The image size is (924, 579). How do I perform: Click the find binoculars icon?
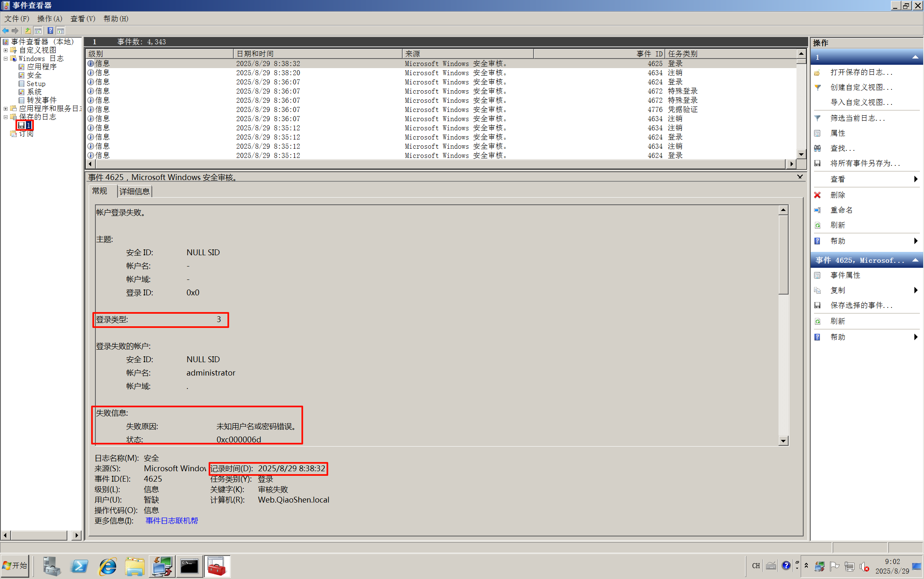point(817,148)
